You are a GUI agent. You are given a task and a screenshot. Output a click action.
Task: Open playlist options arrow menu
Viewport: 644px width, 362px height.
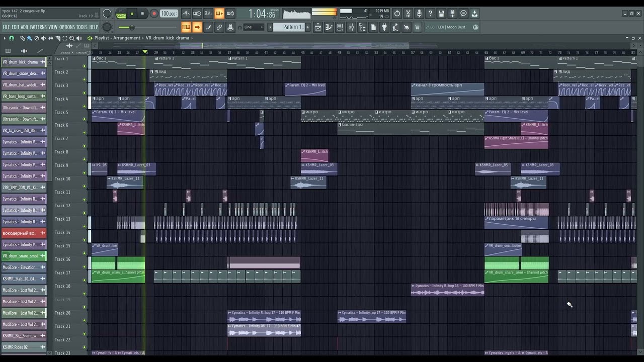pyautogui.click(x=5, y=38)
